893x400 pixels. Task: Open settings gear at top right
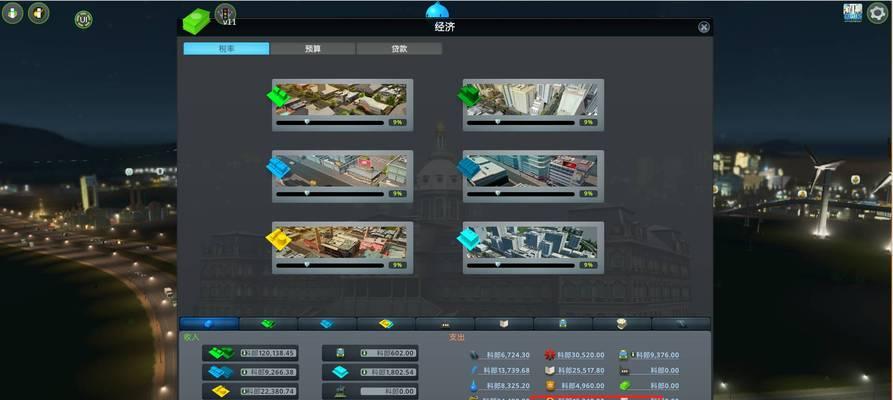pyautogui.click(x=878, y=13)
